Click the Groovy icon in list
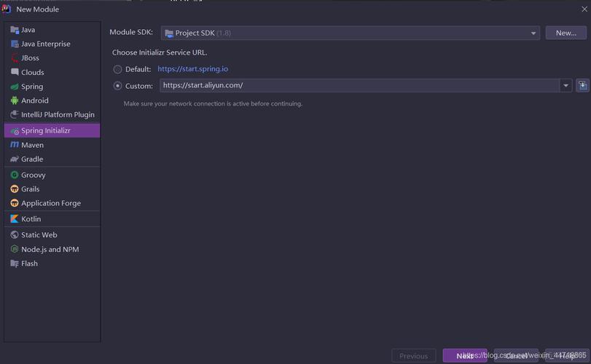Viewport: 591px width, 364px height. pyautogui.click(x=15, y=175)
